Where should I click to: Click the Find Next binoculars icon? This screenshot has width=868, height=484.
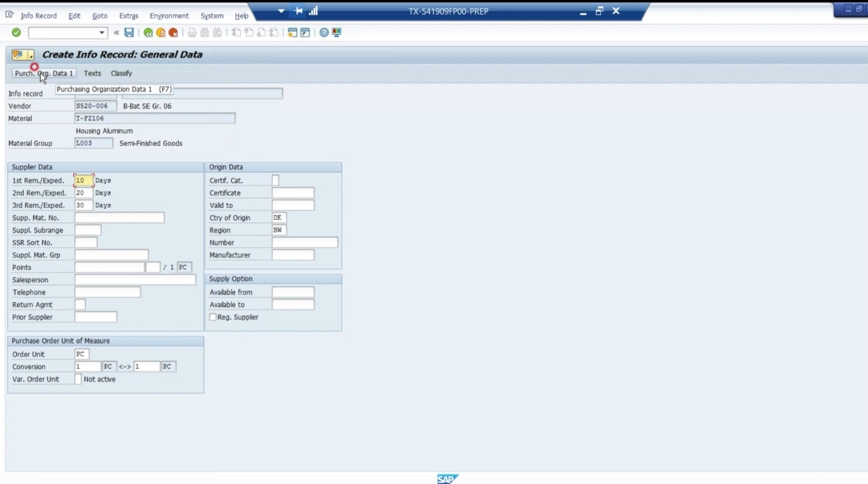pos(217,32)
